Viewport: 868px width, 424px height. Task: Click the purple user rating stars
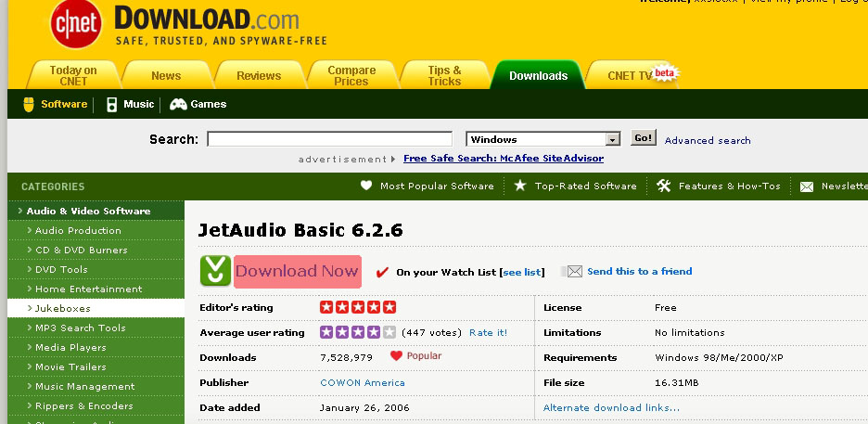pyautogui.click(x=358, y=332)
